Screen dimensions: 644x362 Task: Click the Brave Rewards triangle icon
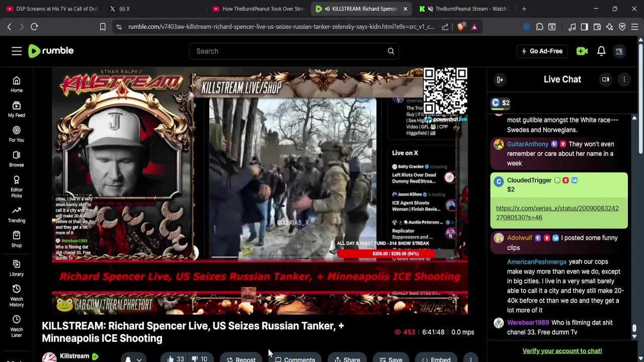pos(474,27)
